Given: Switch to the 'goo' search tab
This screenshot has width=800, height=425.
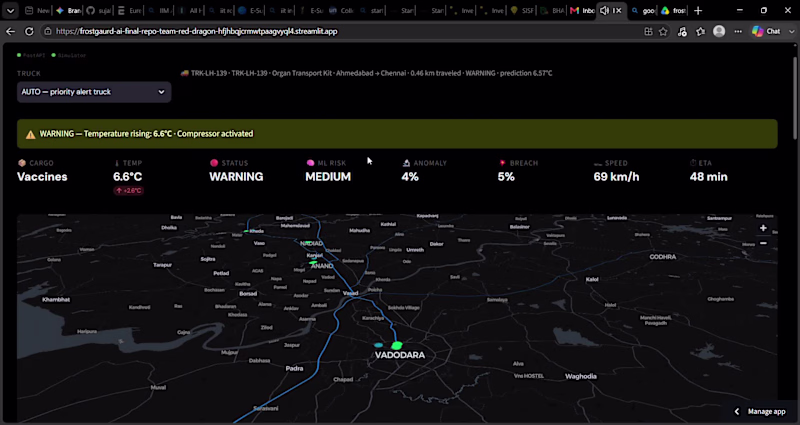Looking at the screenshot, I should click(x=643, y=11).
